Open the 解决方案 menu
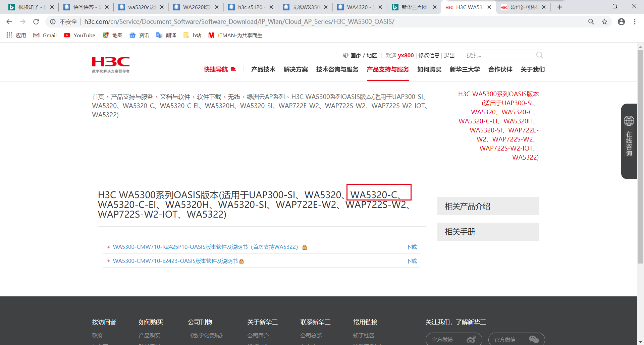Viewport: 644px width, 345px height. coord(296,69)
